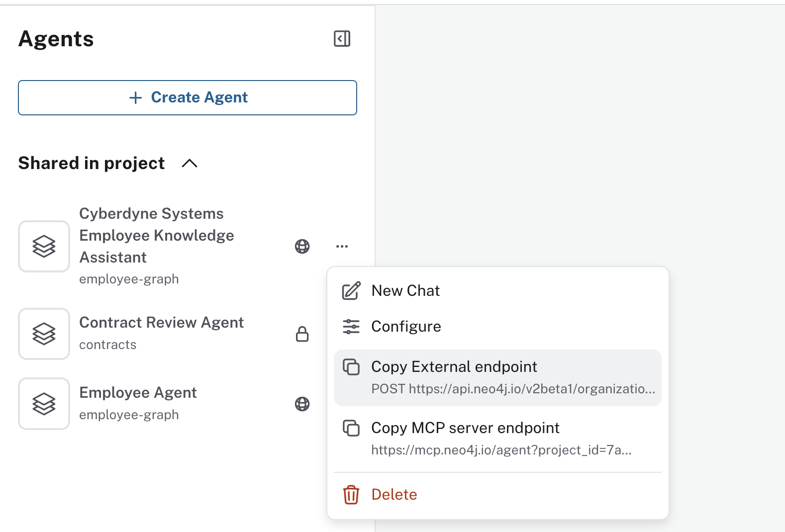
Task: Click the Employee Agent layers icon
Action: click(x=44, y=404)
